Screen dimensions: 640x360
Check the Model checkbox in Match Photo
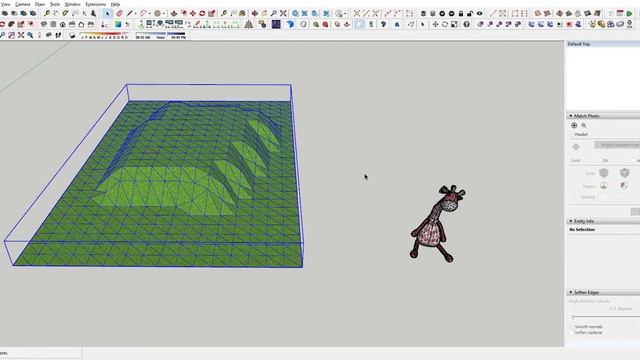[571, 134]
